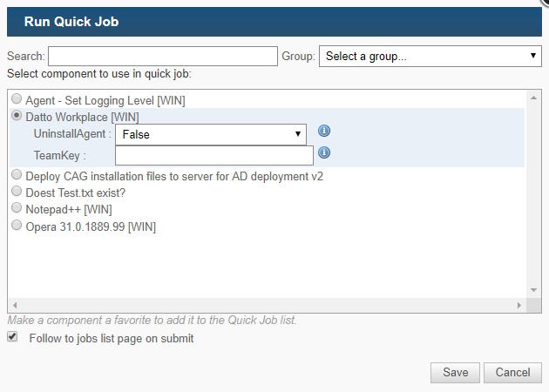
Task: Select Doest Test.txt exist? radio option
Action: (x=17, y=191)
